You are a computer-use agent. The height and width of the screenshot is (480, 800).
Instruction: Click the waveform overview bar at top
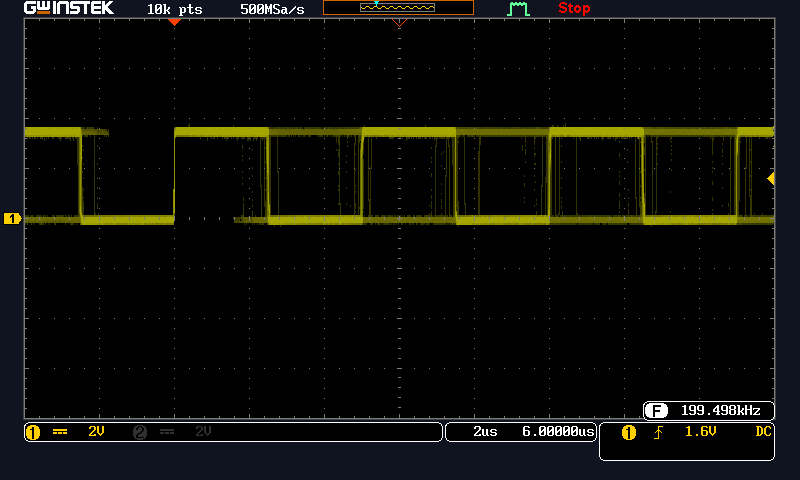point(398,8)
